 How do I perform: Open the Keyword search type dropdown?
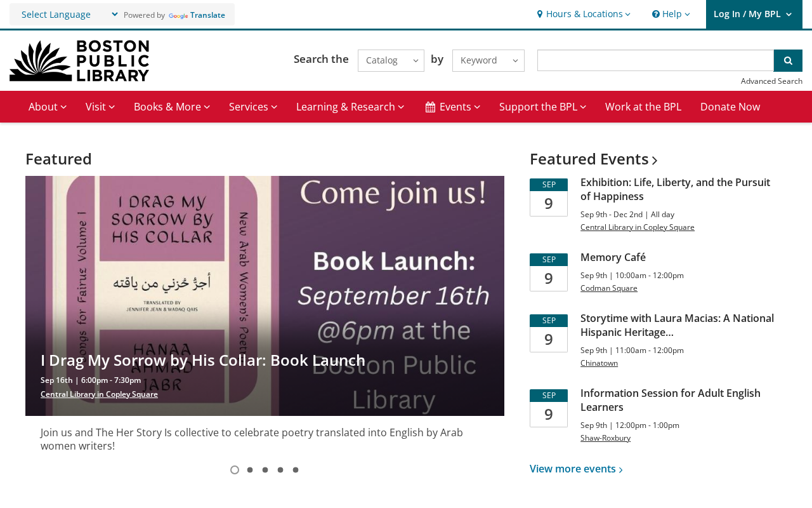488,60
